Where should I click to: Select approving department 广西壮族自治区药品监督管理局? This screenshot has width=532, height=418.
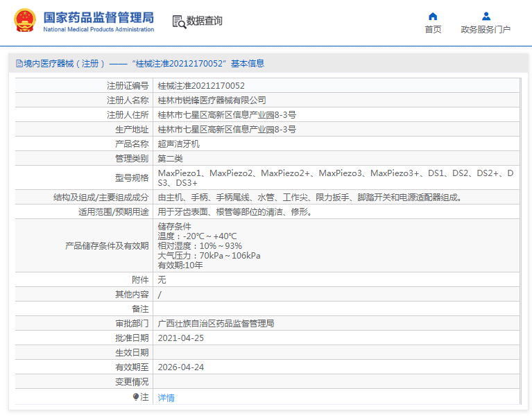pyautogui.click(x=216, y=324)
